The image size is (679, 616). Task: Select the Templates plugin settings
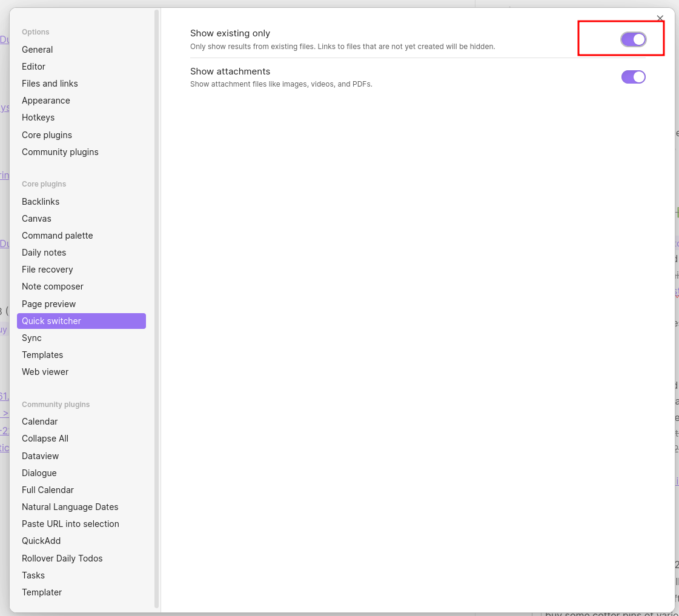point(42,355)
